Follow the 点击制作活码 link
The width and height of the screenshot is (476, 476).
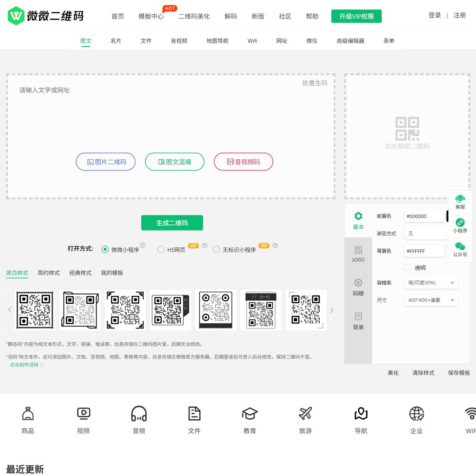(26, 365)
